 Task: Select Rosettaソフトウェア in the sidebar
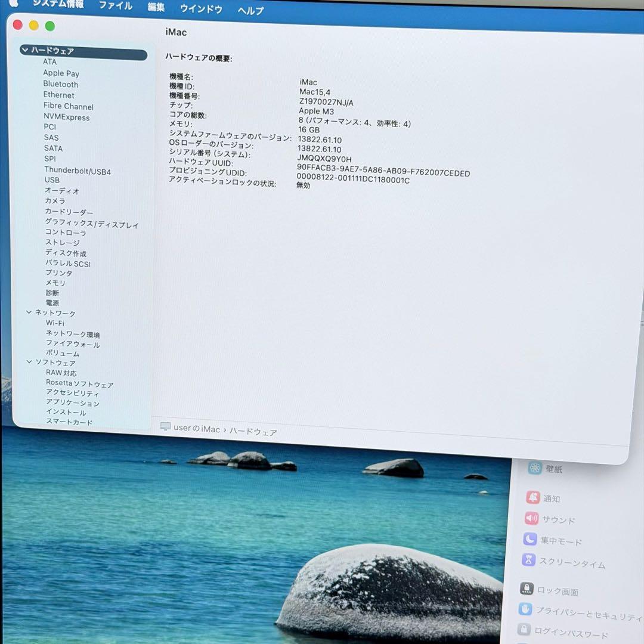tap(80, 383)
